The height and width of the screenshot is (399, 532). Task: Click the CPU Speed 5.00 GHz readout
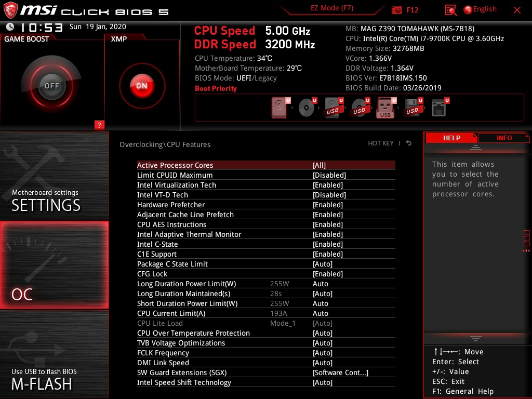coord(252,31)
